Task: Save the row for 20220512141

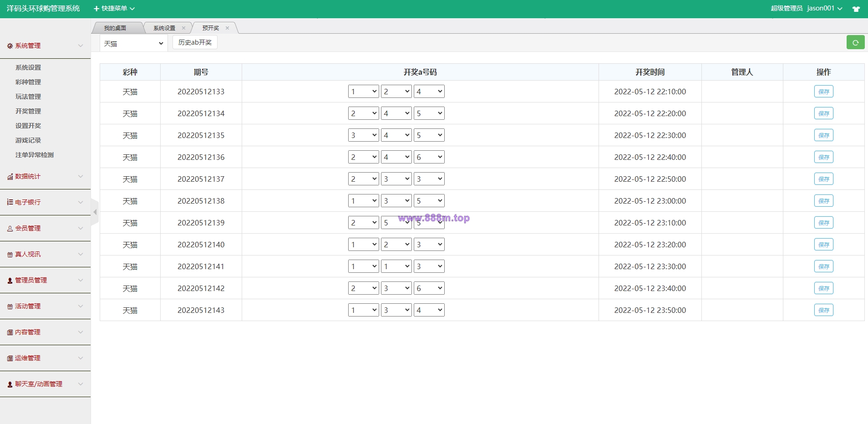Action: tap(823, 266)
